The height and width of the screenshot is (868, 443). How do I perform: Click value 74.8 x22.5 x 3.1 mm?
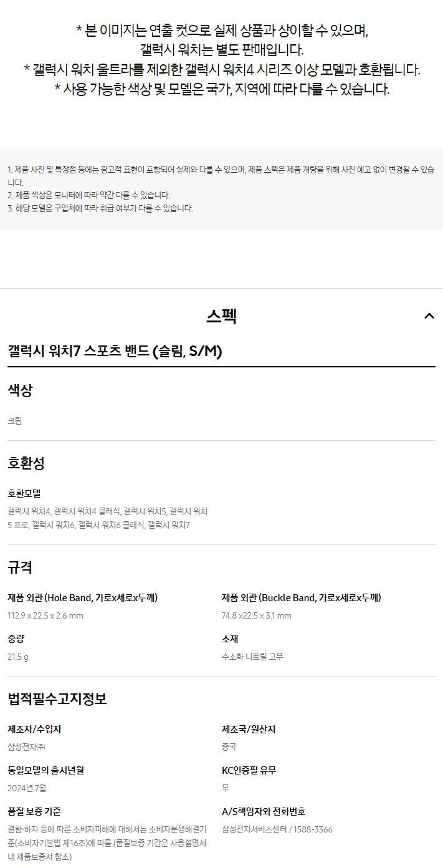click(257, 615)
